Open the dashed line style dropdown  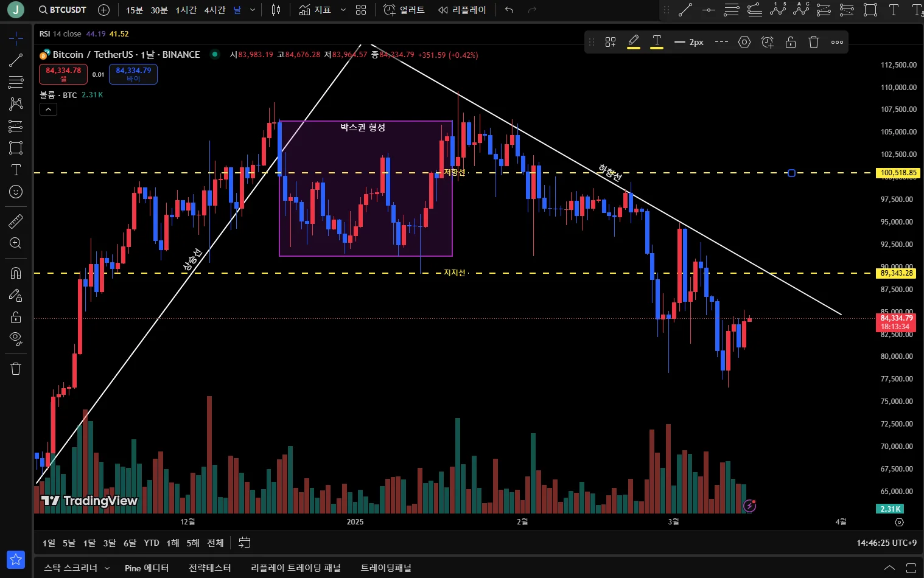pyautogui.click(x=721, y=42)
